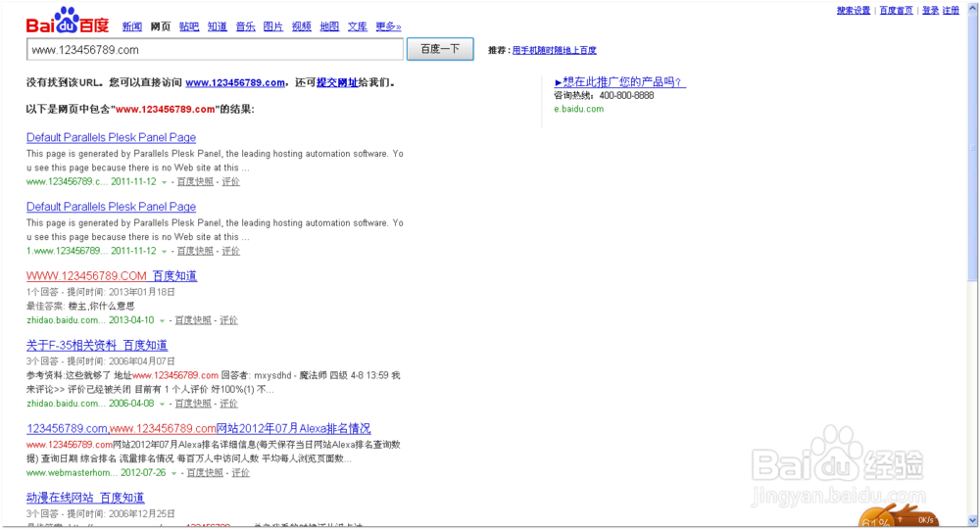
Task: Click the vertical scrollbar thumb
Action: pos(972,147)
